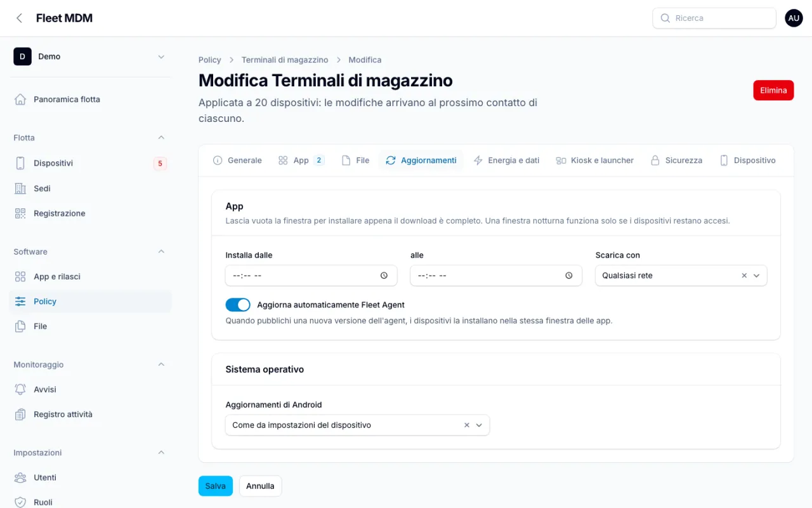Click the documents icon next to File in sidebar
The image size is (812, 508).
click(x=20, y=326)
